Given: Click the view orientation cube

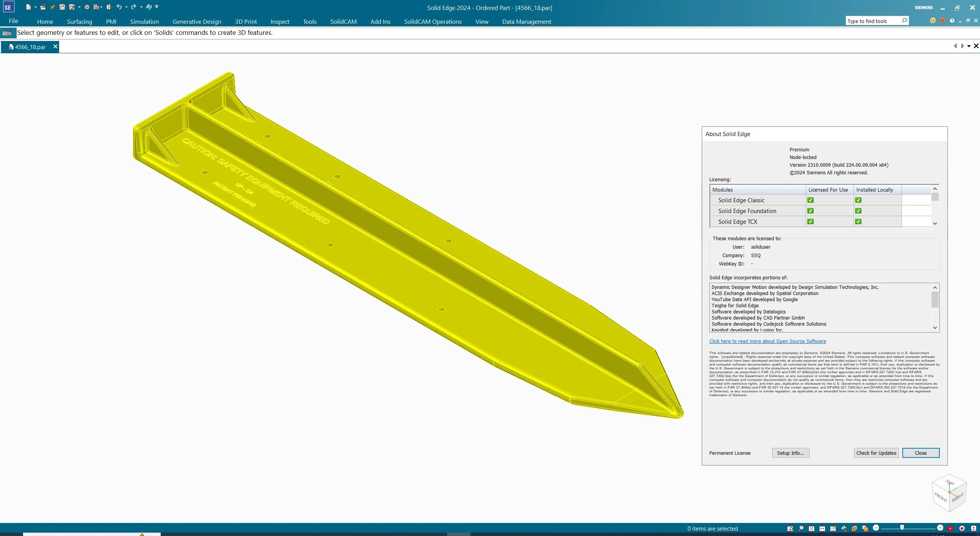Looking at the screenshot, I should point(949,493).
